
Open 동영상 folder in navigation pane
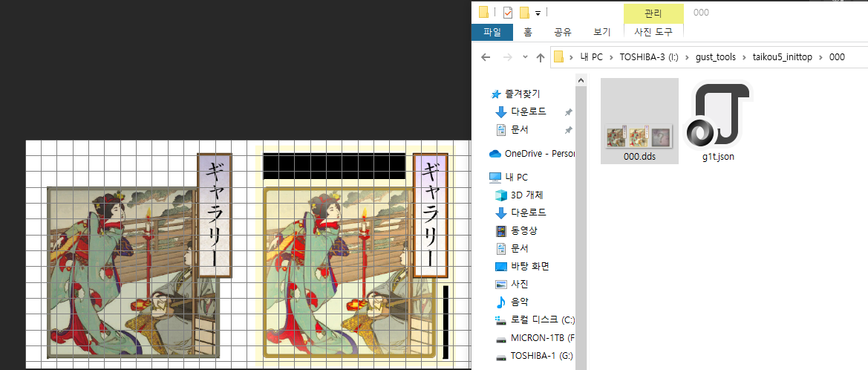tap(523, 230)
